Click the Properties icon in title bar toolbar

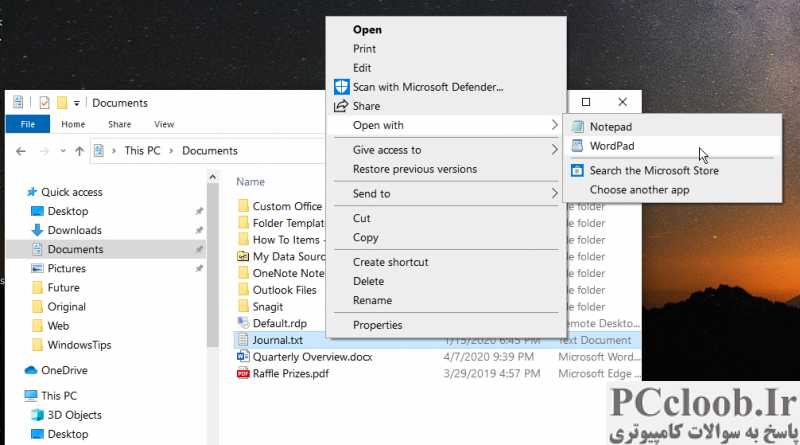pos(44,103)
